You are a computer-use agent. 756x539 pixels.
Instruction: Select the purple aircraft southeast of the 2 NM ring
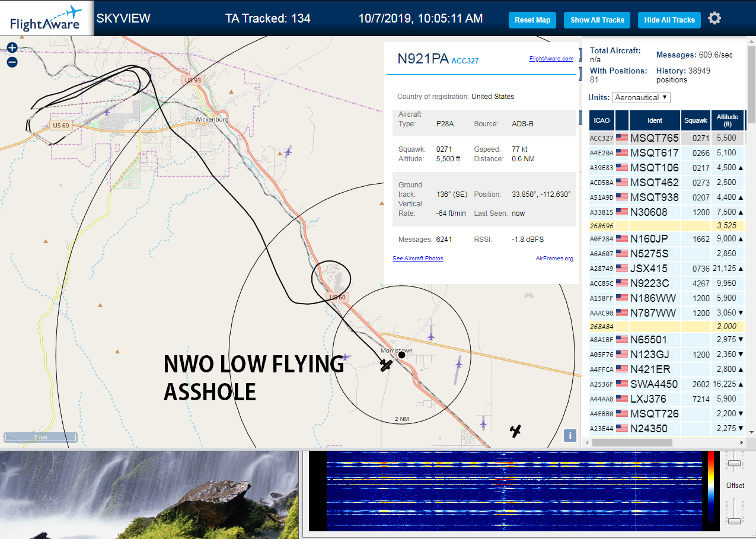point(483,424)
